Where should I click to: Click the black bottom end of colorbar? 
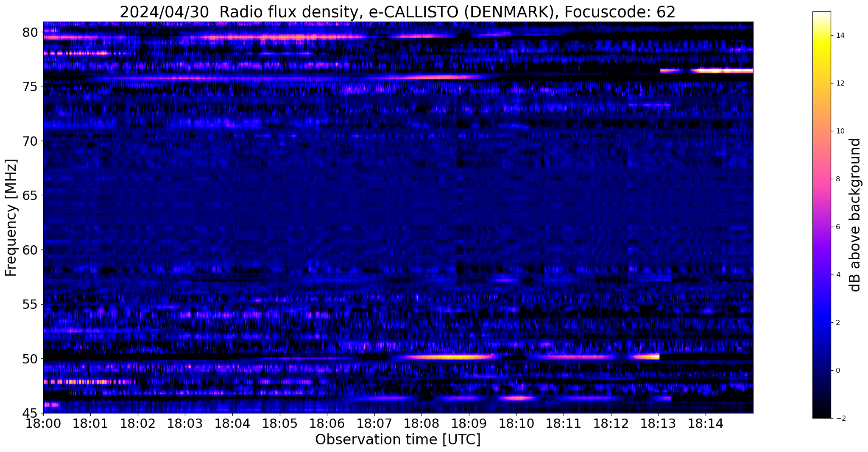821,415
